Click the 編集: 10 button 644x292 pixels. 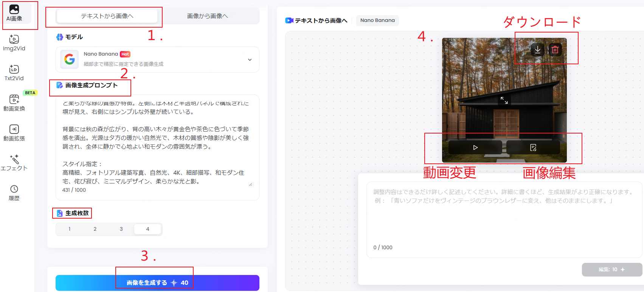[612, 269]
